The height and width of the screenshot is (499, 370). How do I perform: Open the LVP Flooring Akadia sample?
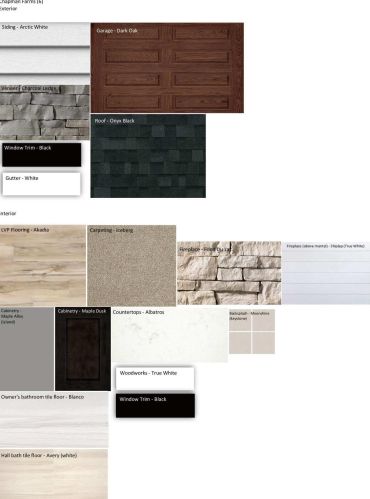coord(43,265)
